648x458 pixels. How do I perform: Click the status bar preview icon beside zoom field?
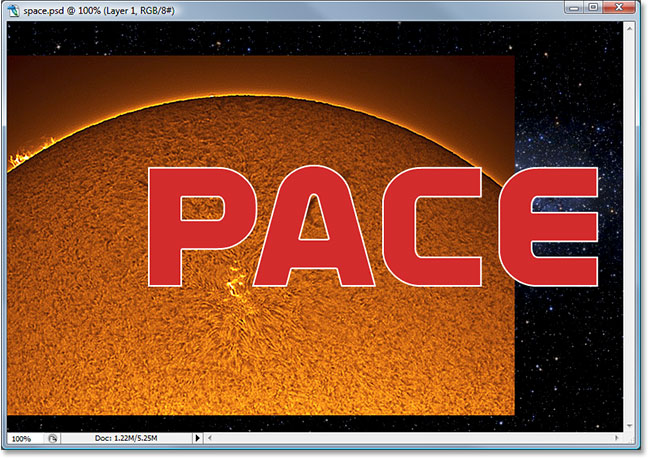(x=52, y=439)
